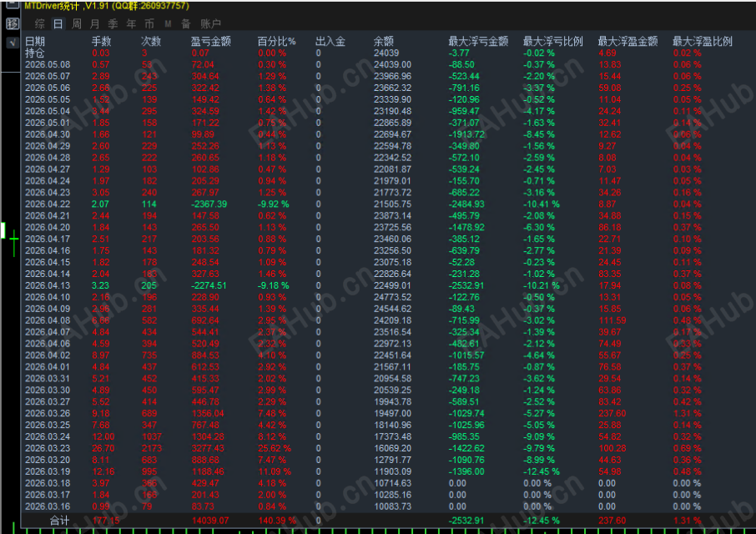Screen dimensions: 756x534
Task: Select the date 2026.04.13
Action: pos(48,286)
